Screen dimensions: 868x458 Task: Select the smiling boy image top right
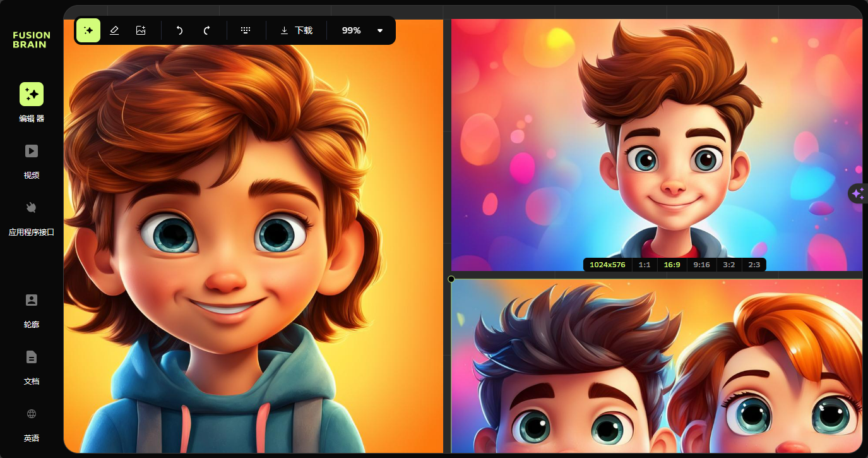click(x=657, y=145)
